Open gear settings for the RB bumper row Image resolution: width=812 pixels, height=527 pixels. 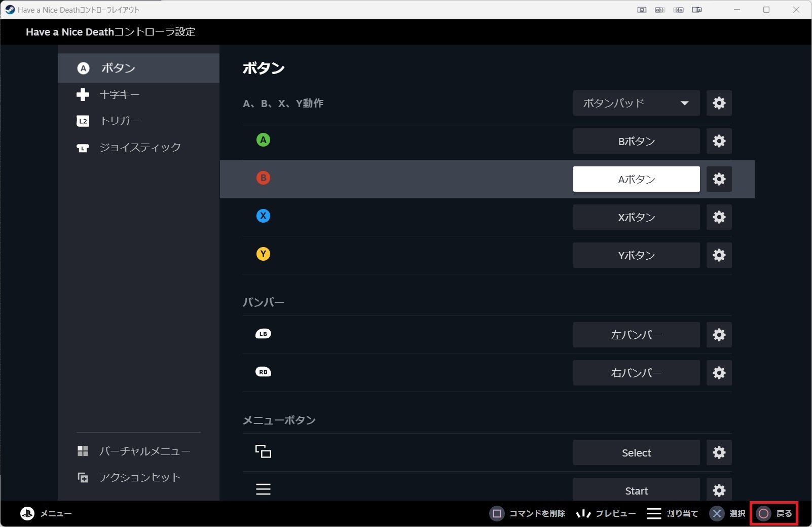pos(719,373)
